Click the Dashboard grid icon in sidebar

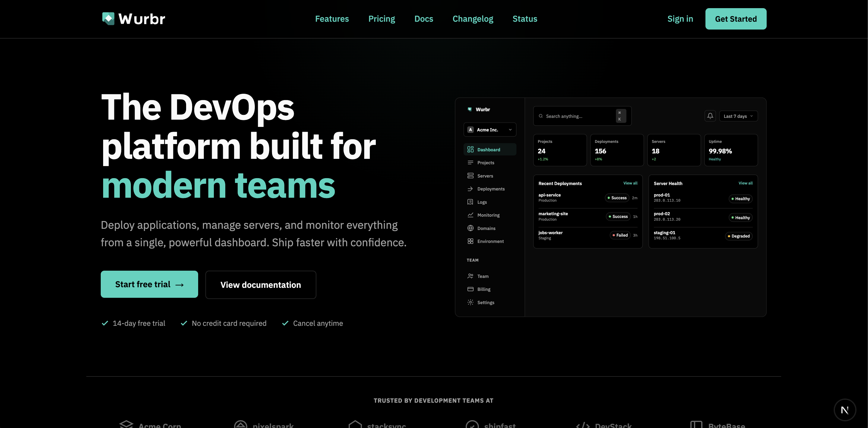[x=470, y=149]
